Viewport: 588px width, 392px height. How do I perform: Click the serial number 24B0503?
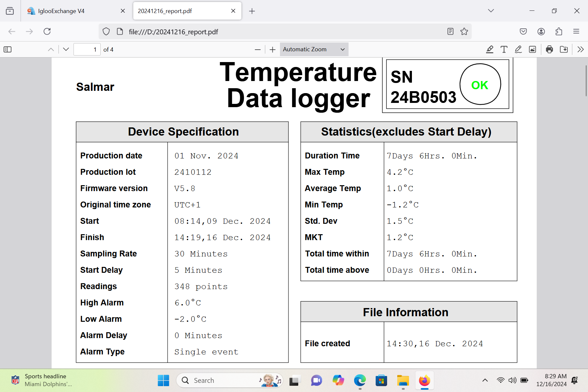(x=423, y=97)
